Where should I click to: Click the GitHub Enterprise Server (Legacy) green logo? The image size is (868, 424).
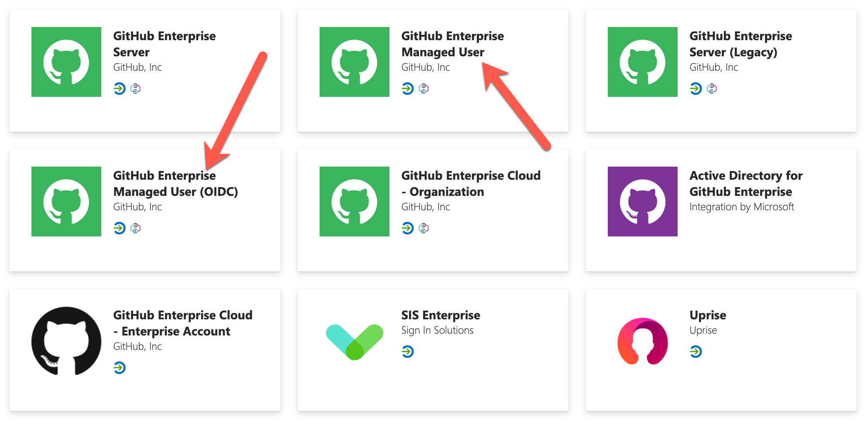click(x=643, y=62)
